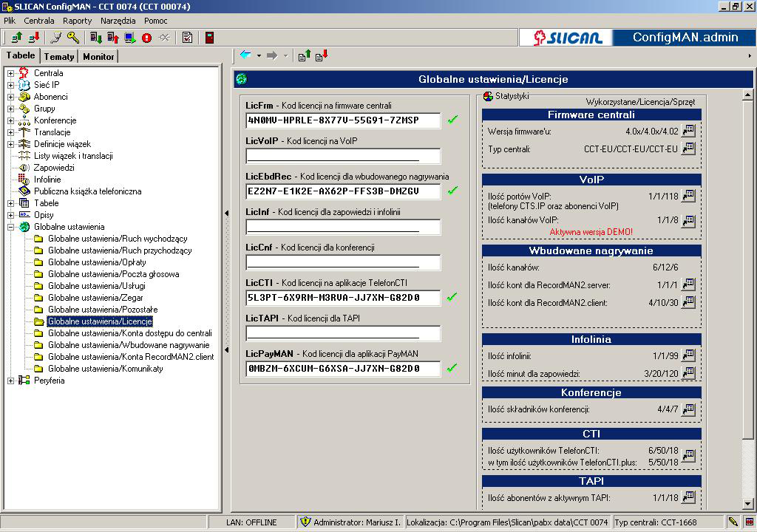
Task: Click the computer with green up arrow toolbar icon
Action: [x=17, y=37]
